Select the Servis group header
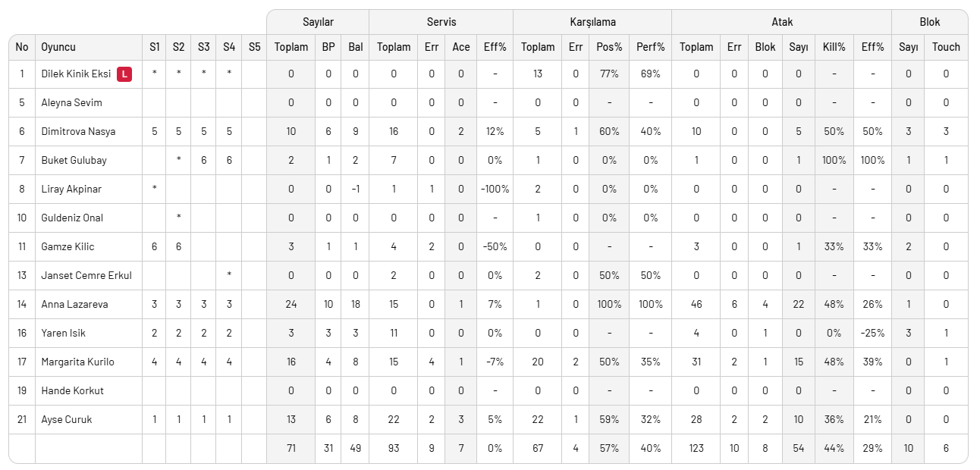The height and width of the screenshot is (470, 980). (x=441, y=22)
